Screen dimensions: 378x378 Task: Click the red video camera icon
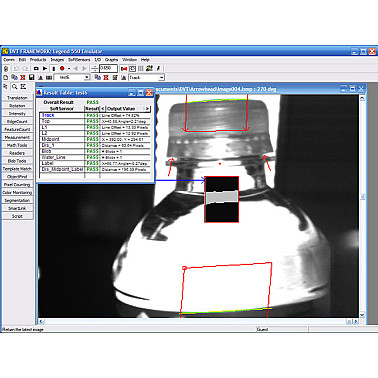124,69
